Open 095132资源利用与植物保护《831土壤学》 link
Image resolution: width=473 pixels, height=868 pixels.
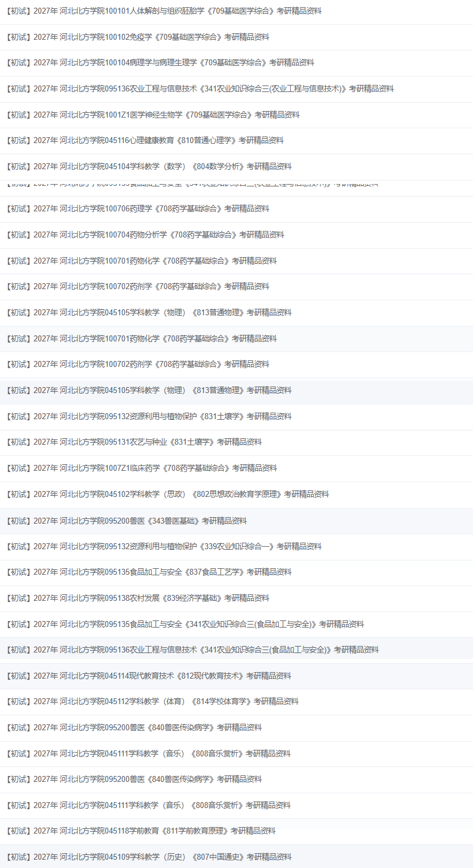[149, 416]
